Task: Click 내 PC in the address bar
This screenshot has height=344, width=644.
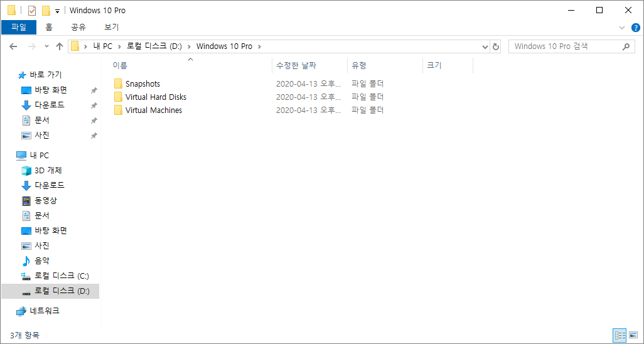Action: coord(103,46)
